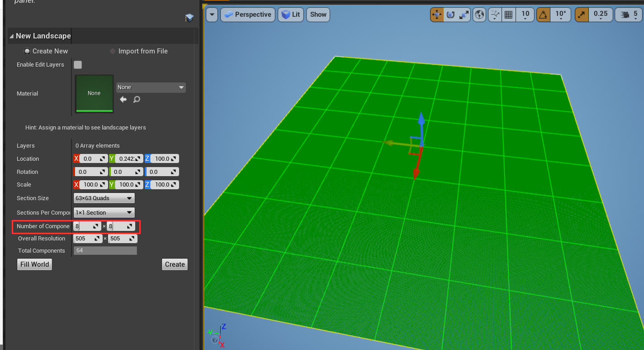
Task: Browse to material with magnifier icon
Action: pos(137,99)
